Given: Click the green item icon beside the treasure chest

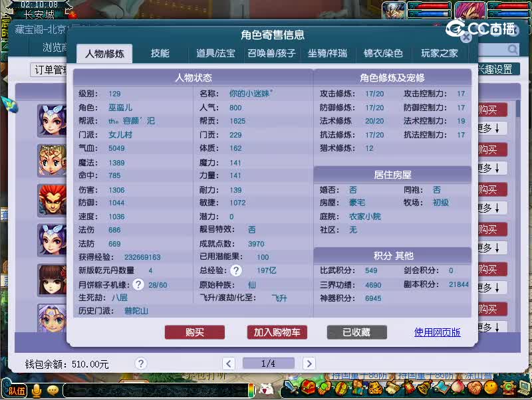Looking at the screenshot, I should (325, 389).
